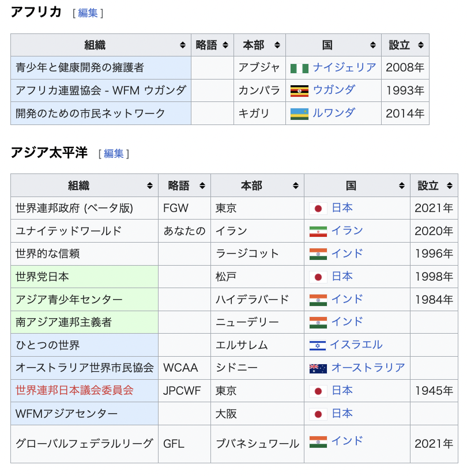
Task: Open the イスラエル country link
Action: point(356,345)
